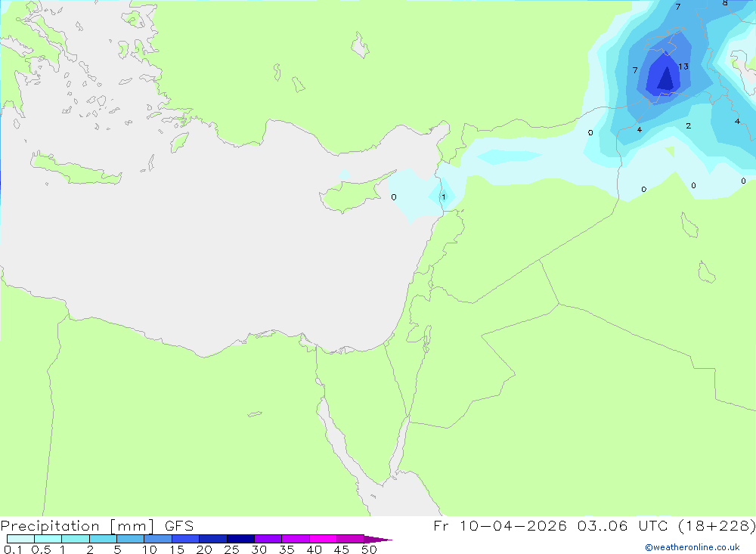Click the '2' precipitation value on the map
The width and height of the screenshot is (756, 554).
[689, 126]
